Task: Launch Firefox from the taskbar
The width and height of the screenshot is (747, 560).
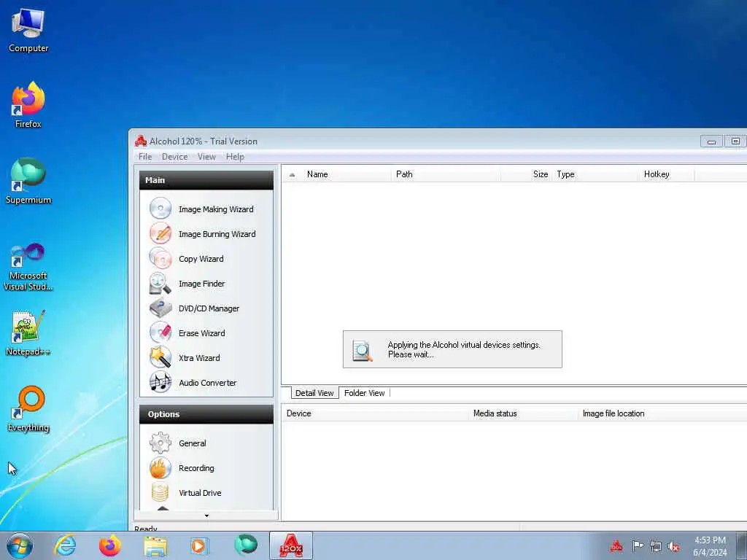Action: [x=110, y=545]
